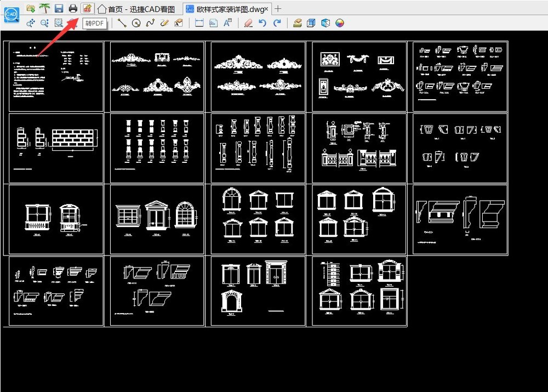Viewport: 548px width, 392px height.
Task: Click the CAD viewer app logo
Action: pyautogui.click(x=11, y=15)
